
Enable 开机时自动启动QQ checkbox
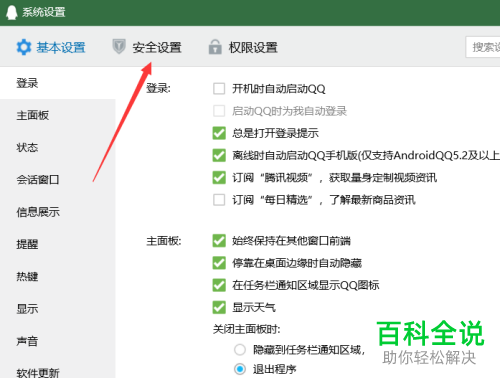(x=219, y=89)
